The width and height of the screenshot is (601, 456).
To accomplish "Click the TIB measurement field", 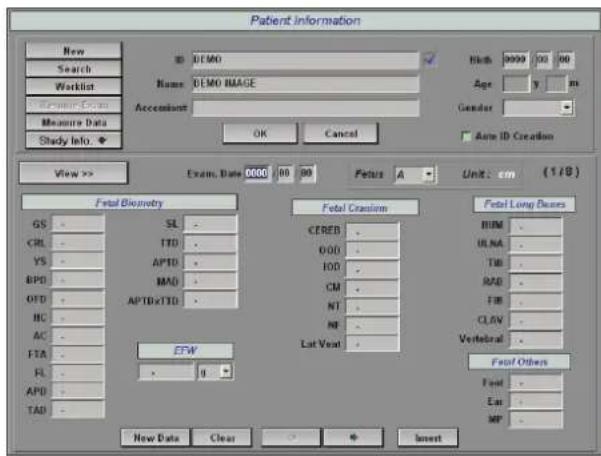I will pyautogui.click(x=536, y=263).
